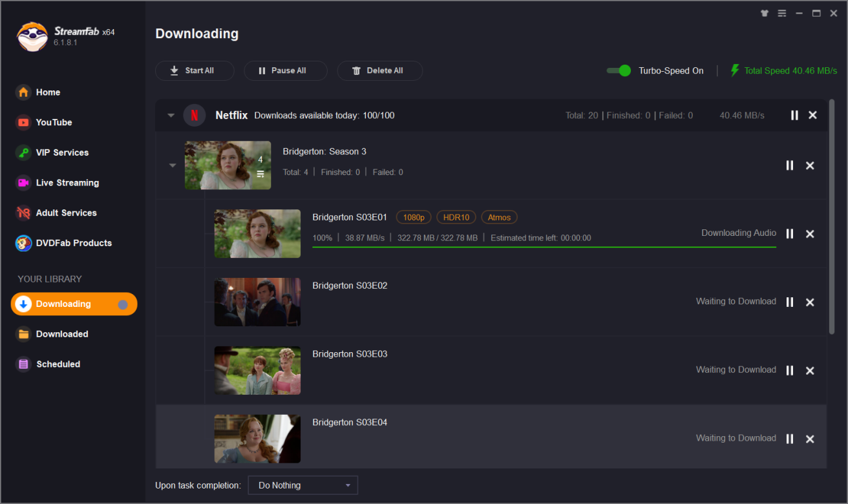The height and width of the screenshot is (504, 848).
Task: Collapse the Netflix downloads section
Action: pos(171,116)
